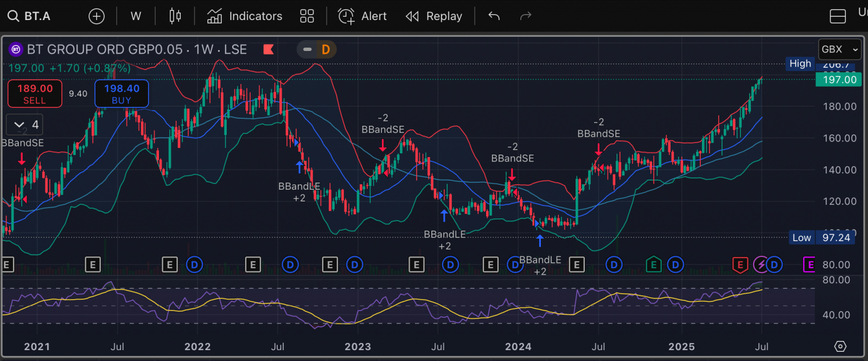The width and height of the screenshot is (868, 361).
Task: Click the 2024 time axis label
Action: [518, 347]
